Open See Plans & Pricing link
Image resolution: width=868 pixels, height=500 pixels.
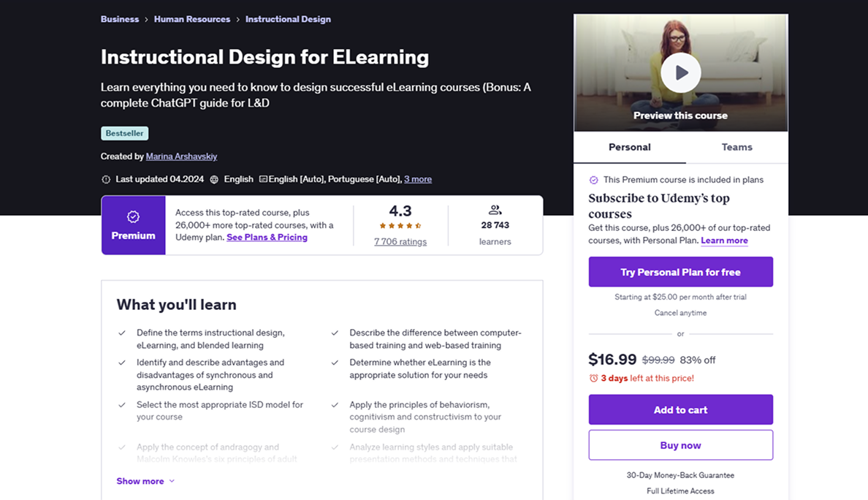(267, 237)
